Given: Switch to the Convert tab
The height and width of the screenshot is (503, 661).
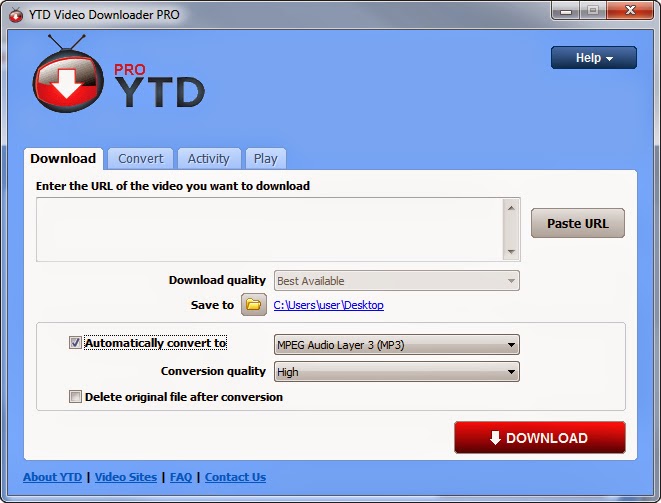Looking at the screenshot, I should click(140, 159).
